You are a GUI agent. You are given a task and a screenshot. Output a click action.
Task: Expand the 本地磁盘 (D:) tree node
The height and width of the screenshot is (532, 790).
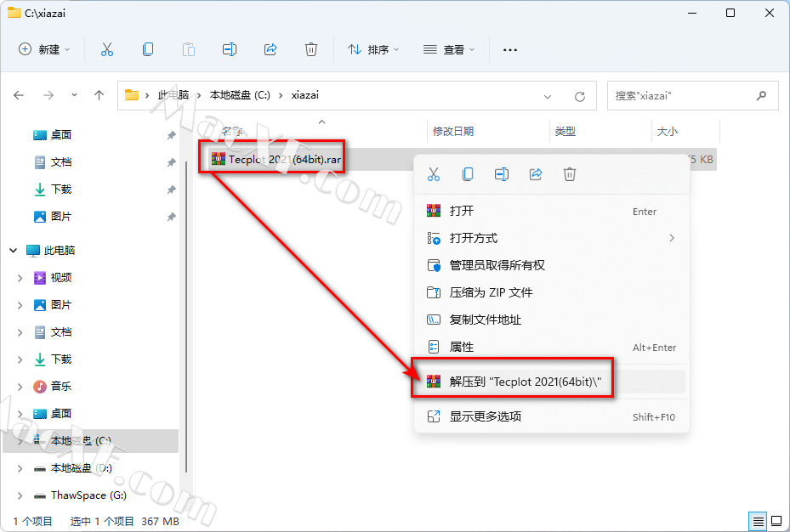(20, 468)
